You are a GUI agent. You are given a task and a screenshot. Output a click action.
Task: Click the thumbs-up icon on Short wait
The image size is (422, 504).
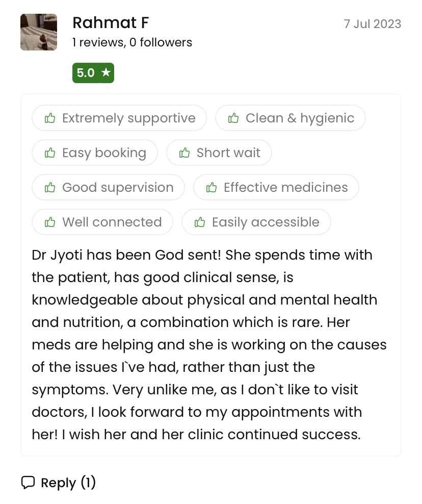184,153
